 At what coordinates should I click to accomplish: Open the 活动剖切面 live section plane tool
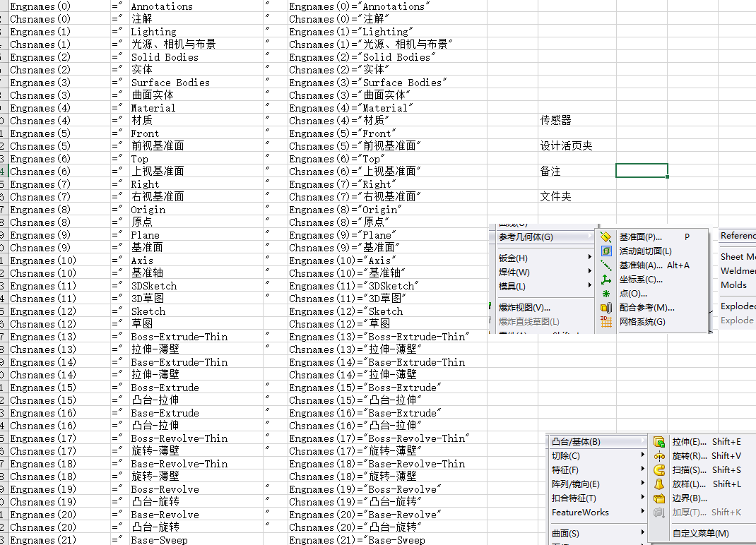[x=606, y=251]
